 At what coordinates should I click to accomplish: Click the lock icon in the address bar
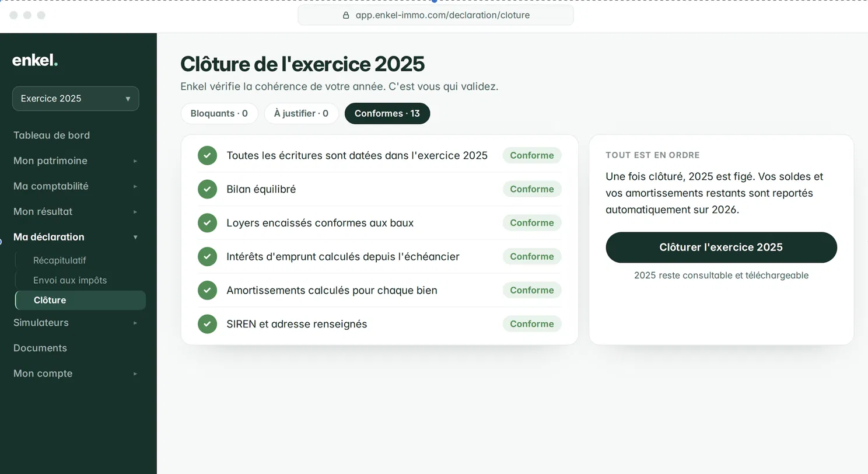pos(346,15)
